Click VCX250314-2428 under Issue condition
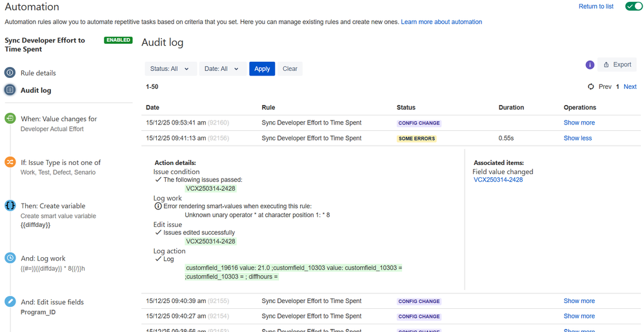This screenshot has height=332, width=644. click(x=211, y=188)
